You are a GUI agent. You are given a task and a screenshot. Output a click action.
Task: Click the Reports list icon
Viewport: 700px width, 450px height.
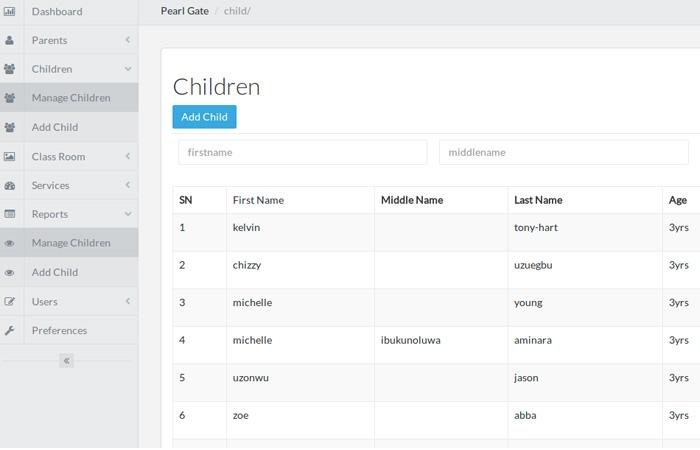pyautogui.click(x=10, y=214)
